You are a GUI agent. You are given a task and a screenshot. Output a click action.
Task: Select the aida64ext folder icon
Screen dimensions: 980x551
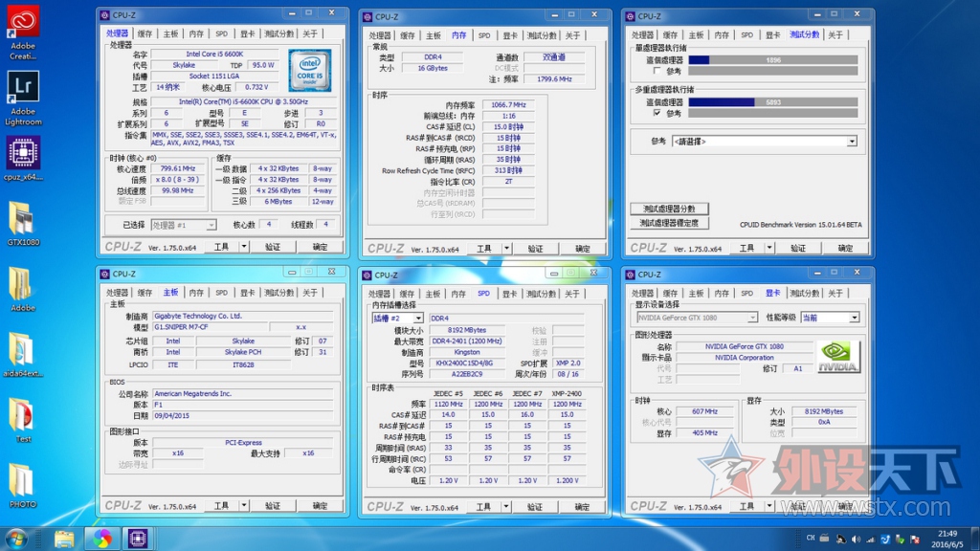click(x=23, y=355)
